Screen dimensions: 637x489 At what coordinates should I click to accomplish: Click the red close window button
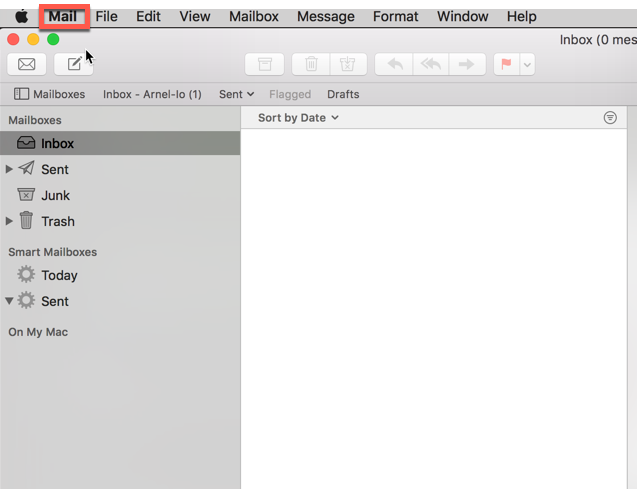click(13, 39)
